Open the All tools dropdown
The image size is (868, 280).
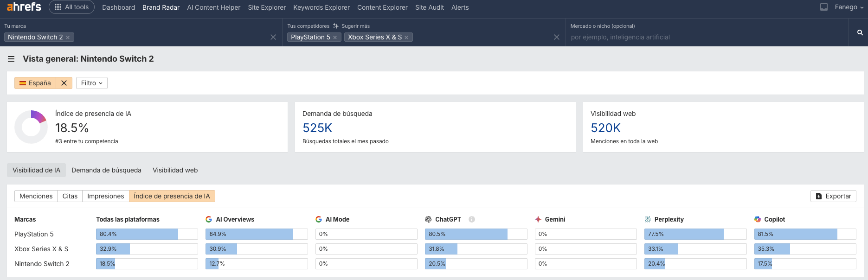coord(71,7)
